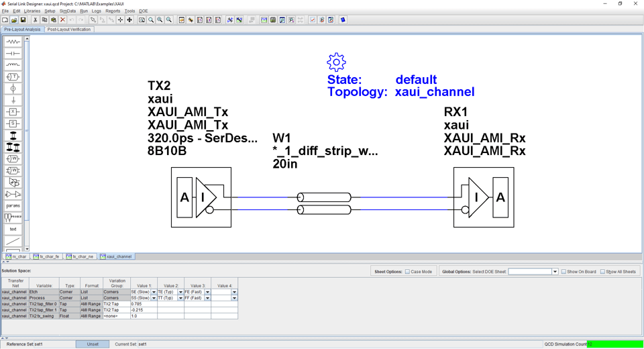Click the save icon in the toolbar
Image resolution: width=644 pixels, height=349 pixels.
23,20
